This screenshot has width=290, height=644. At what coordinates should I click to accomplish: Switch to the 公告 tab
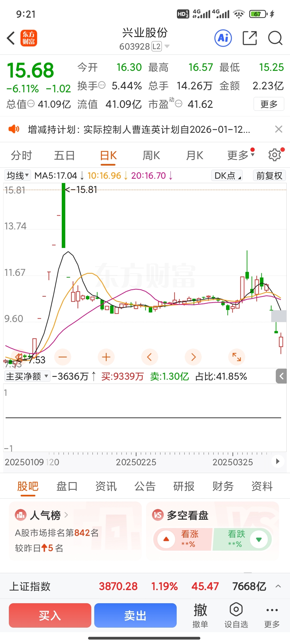tap(145, 486)
